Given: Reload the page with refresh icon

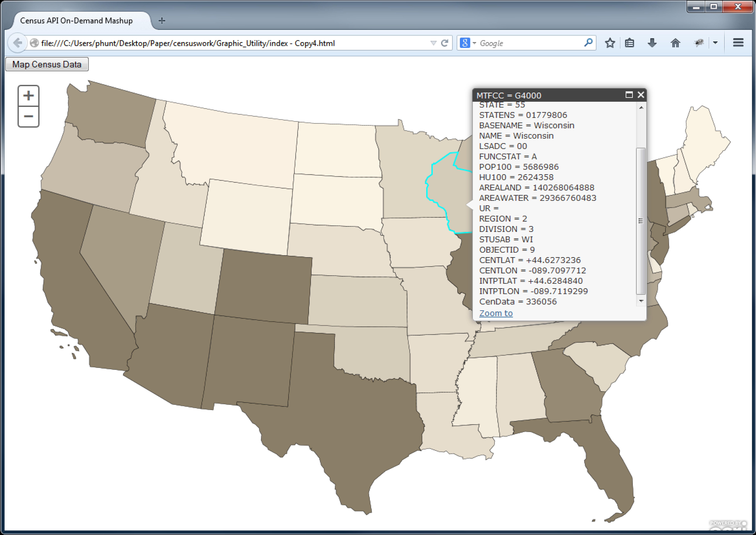Looking at the screenshot, I should point(445,43).
